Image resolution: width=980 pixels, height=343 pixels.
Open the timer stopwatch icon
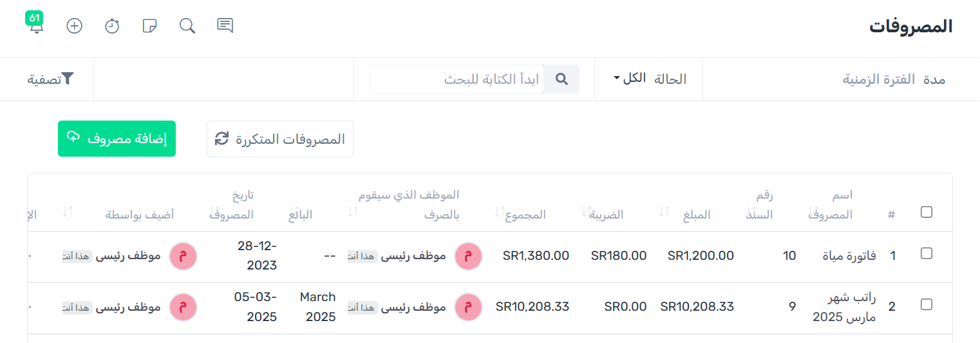pos(112,26)
